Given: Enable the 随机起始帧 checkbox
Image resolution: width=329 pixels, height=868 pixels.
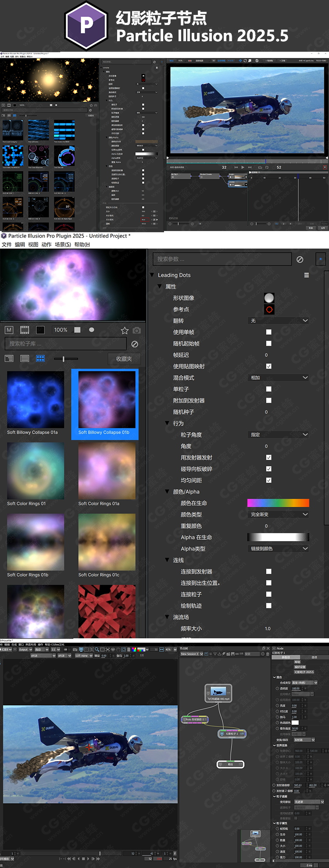Looking at the screenshot, I should click(269, 344).
